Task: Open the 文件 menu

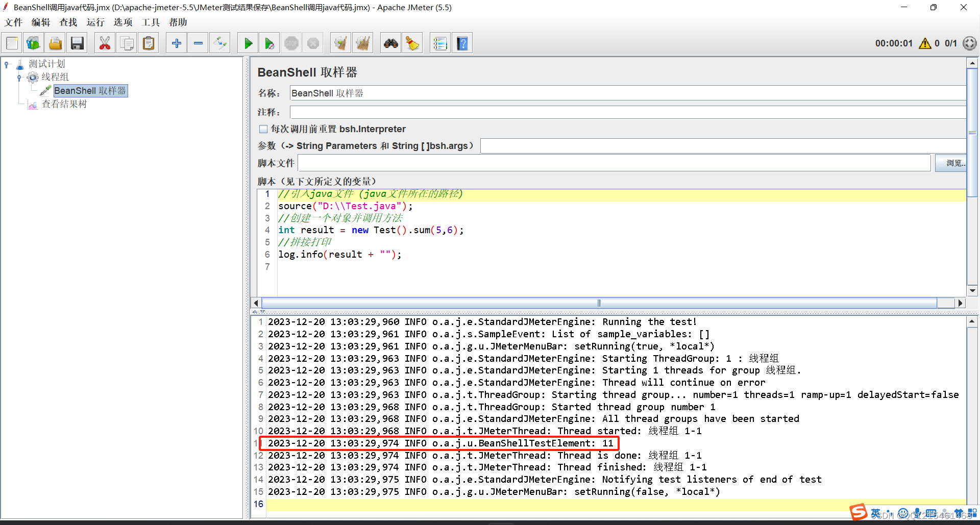Action: 14,22
